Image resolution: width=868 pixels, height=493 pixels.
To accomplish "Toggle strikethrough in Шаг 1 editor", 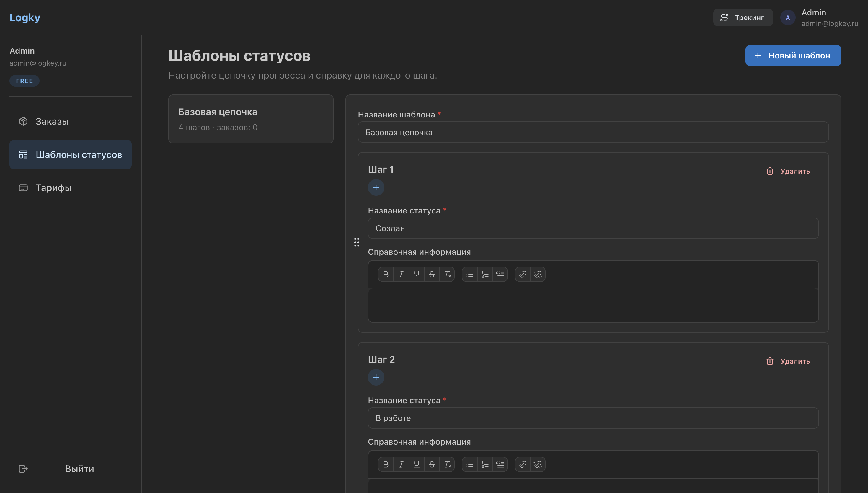I will (432, 274).
